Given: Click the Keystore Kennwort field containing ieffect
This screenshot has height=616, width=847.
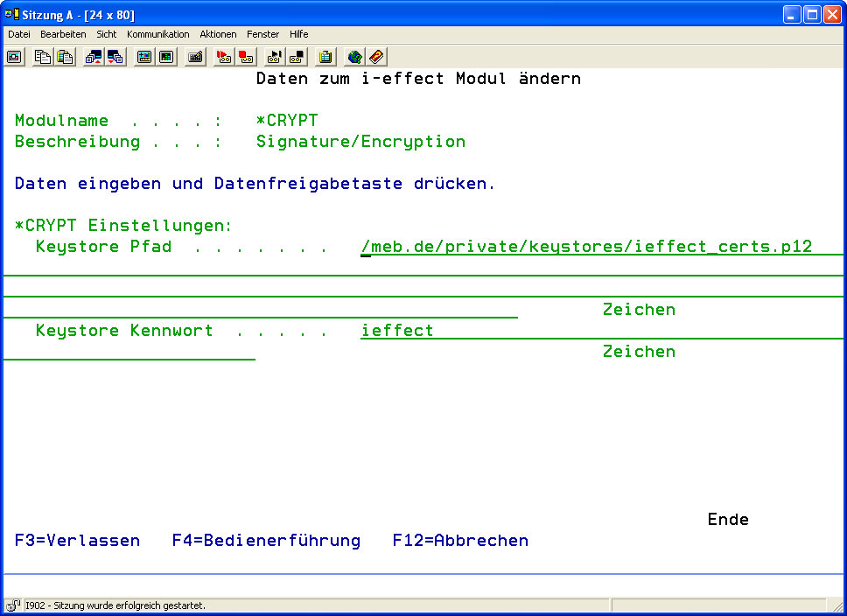Looking at the screenshot, I should 397,331.
